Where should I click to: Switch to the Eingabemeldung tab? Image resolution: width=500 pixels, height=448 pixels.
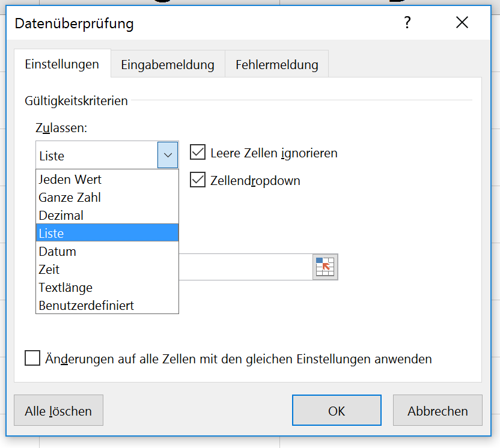[168, 64]
